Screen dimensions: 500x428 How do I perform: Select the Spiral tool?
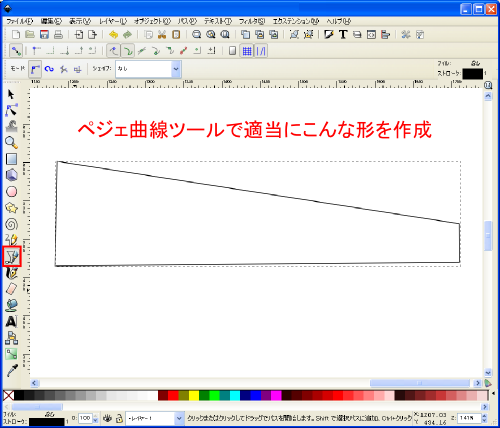pos(11,224)
